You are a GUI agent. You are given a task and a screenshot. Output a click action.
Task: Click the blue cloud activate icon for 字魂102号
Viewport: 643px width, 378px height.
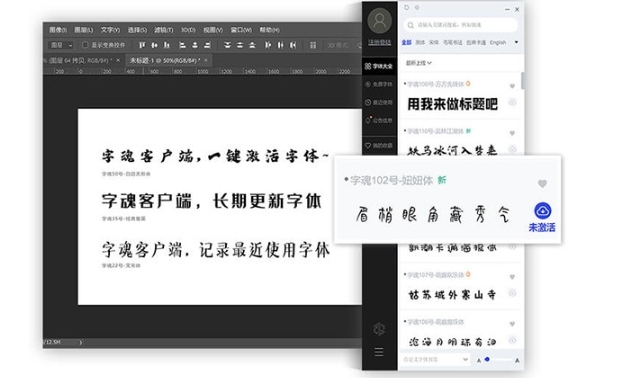(x=543, y=211)
